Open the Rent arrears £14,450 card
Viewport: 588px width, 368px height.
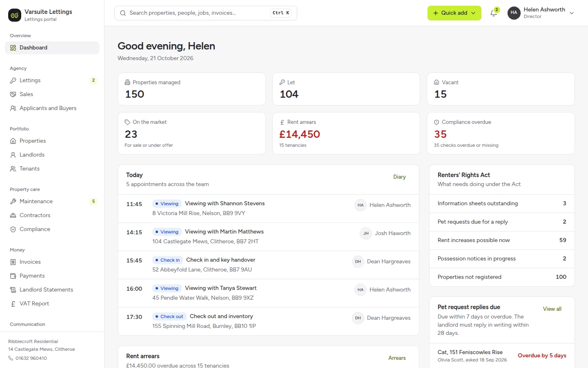tap(346, 133)
